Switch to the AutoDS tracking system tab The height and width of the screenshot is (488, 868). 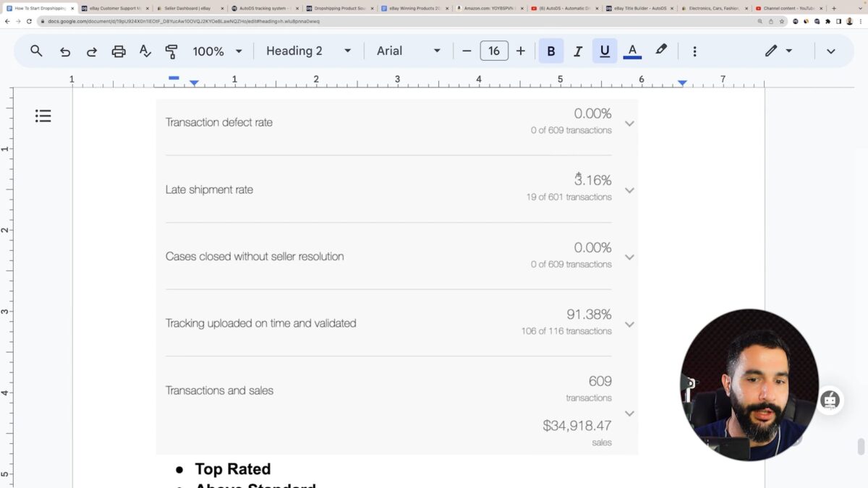[x=264, y=8]
